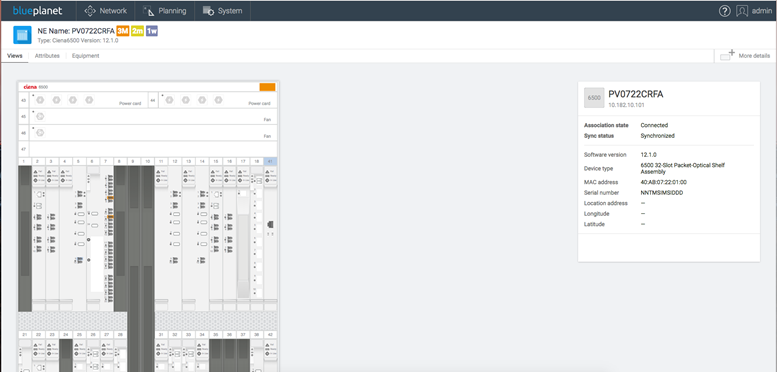This screenshot has height=372, width=777.
Task: Click slot number 21 header
Action: [25, 335]
